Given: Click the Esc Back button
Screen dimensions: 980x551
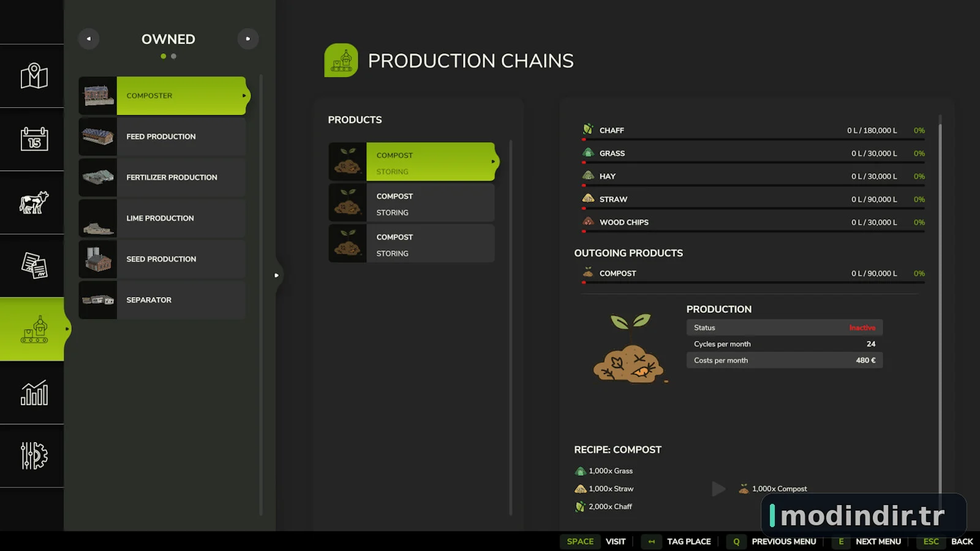Looking at the screenshot, I should (945, 541).
